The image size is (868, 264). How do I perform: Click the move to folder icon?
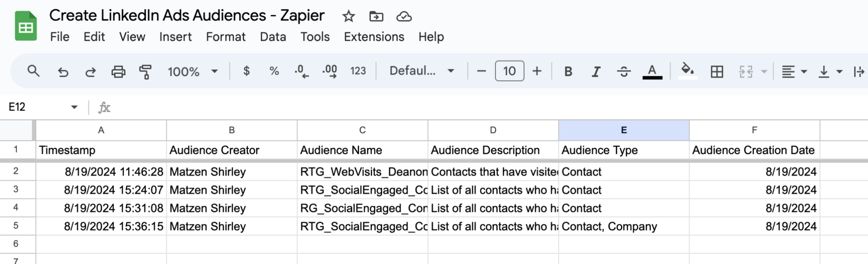[376, 17]
